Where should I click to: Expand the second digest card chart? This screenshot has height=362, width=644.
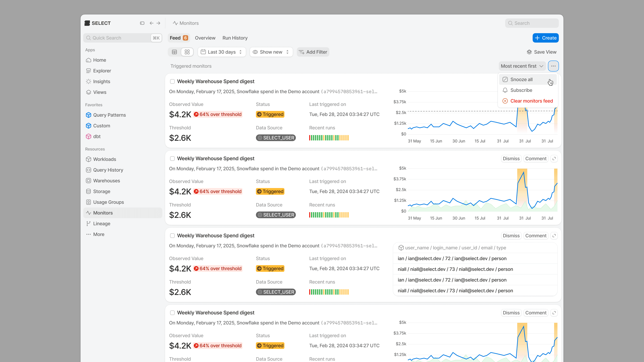coord(554,159)
